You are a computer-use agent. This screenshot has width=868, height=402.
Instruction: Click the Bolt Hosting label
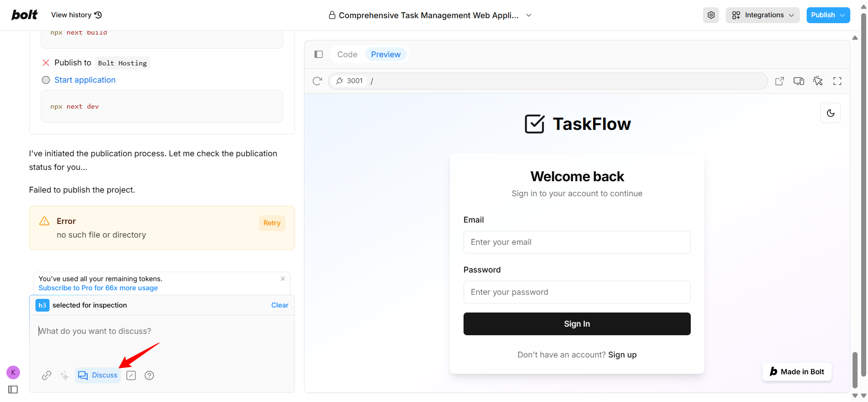(x=122, y=63)
